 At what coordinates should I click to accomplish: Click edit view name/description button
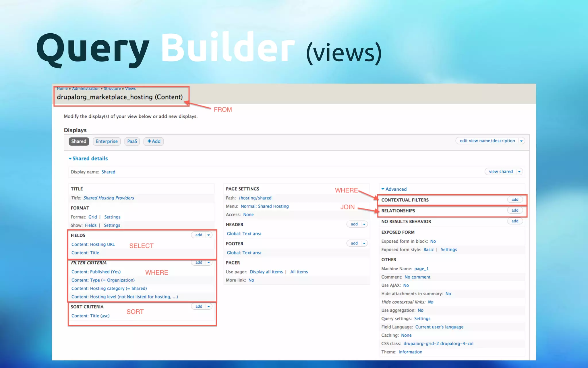[487, 141]
